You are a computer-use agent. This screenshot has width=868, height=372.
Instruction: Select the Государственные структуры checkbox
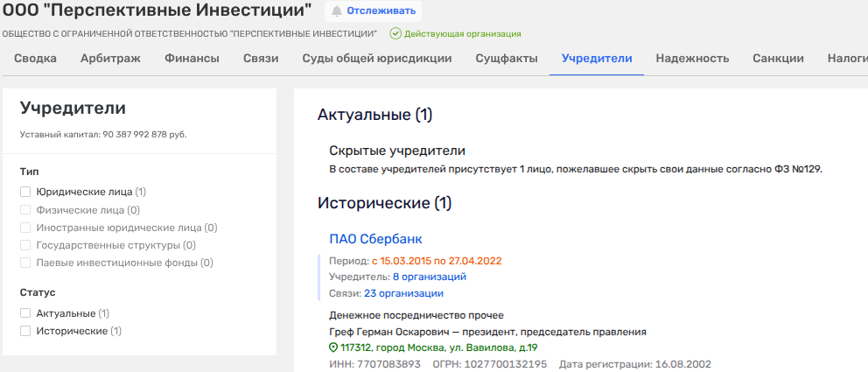(x=25, y=245)
